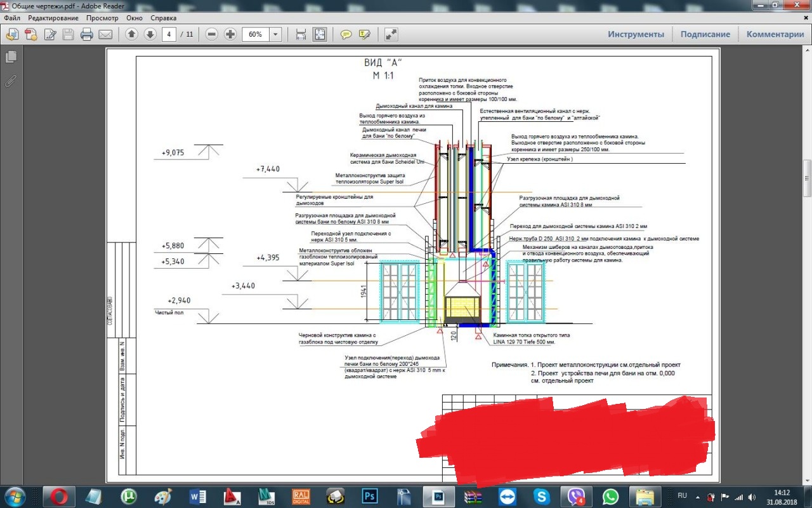The height and width of the screenshot is (508, 812).
Task: Click the Print file icon
Action: (x=87, y=34)
